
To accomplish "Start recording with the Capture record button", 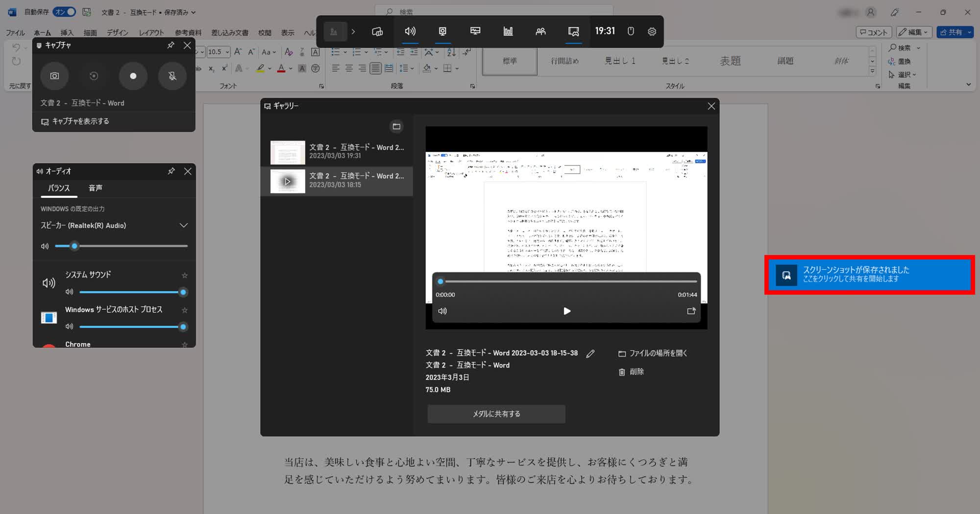I will tap(133, 76).
